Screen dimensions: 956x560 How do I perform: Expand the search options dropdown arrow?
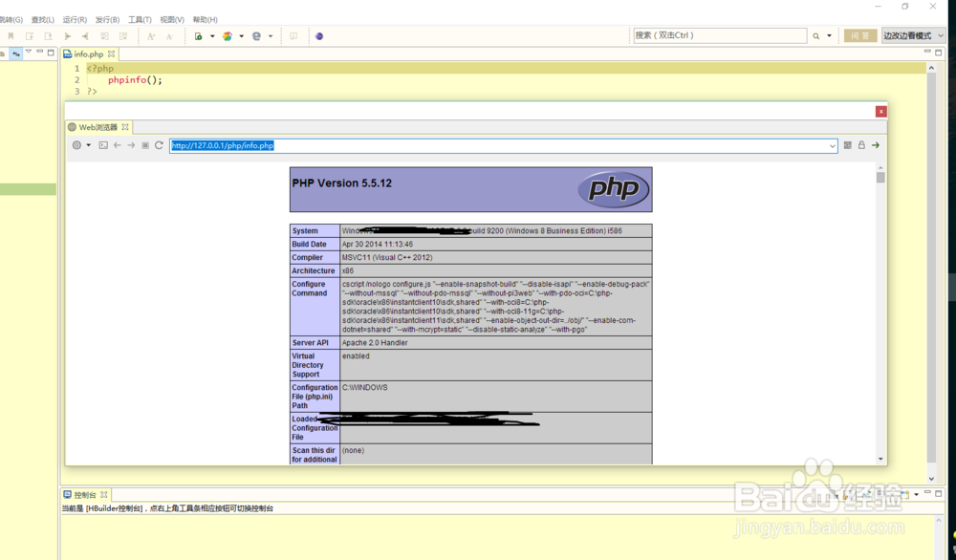829,36
